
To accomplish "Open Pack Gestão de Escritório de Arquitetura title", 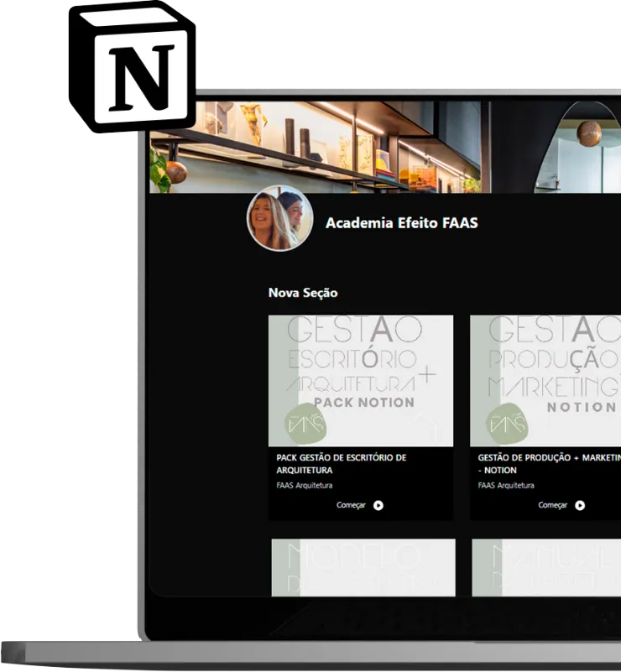I will [341, 464].
